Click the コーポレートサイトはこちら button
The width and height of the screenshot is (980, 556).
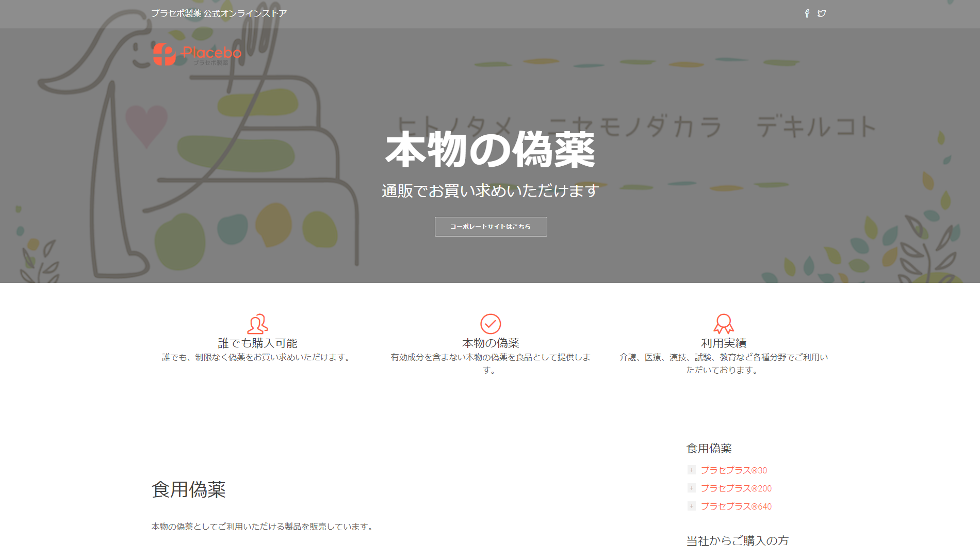tap(491, 226)
